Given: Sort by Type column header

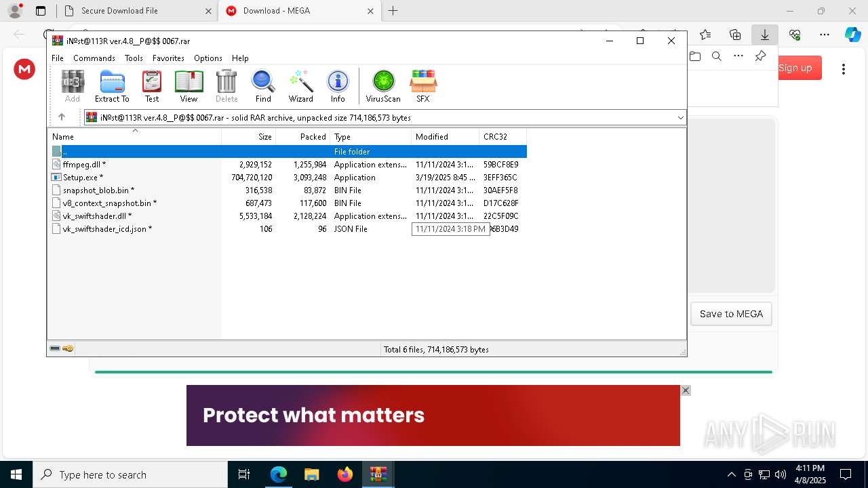Looking at the screenshot, I should [x=371, y=136].
